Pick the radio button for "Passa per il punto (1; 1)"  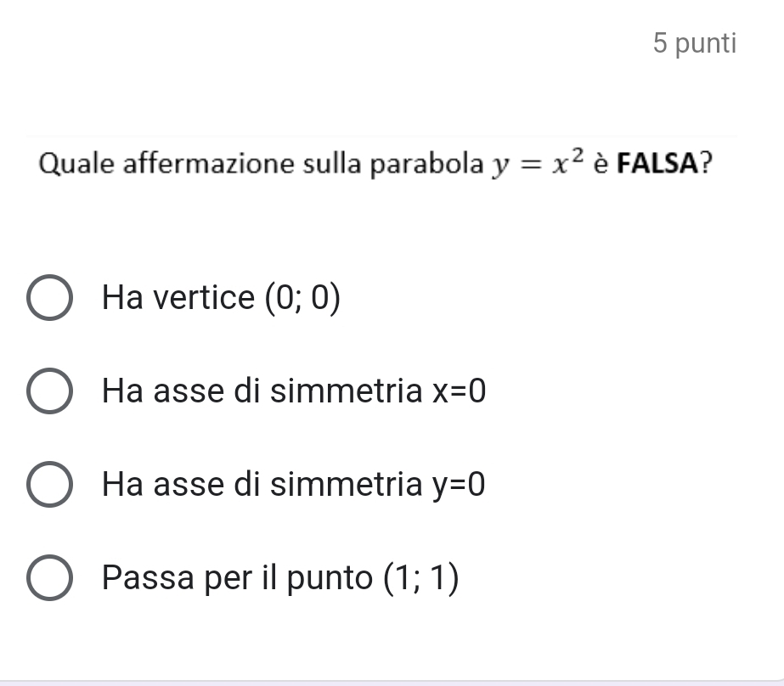coord(50,579)
